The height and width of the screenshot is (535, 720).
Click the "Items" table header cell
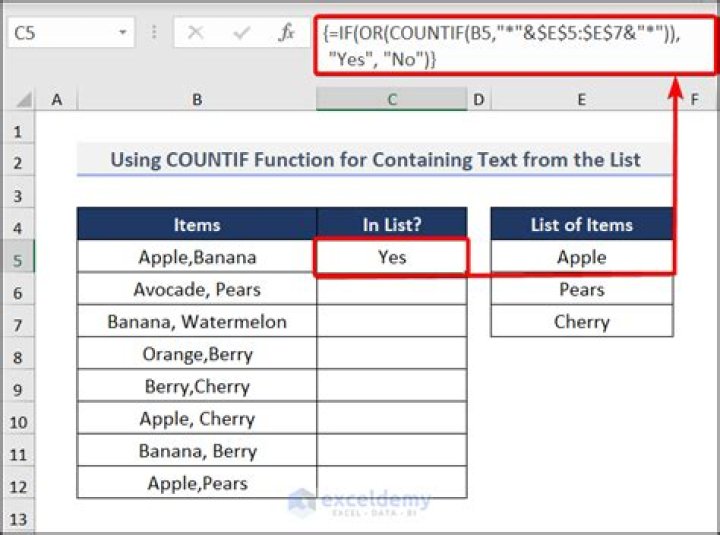[x=197, y=224]
